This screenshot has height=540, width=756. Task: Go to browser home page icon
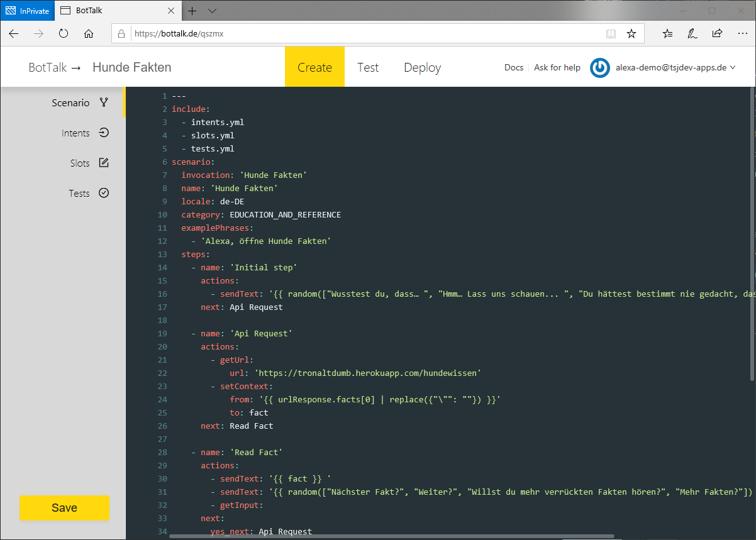pos(89,34)
